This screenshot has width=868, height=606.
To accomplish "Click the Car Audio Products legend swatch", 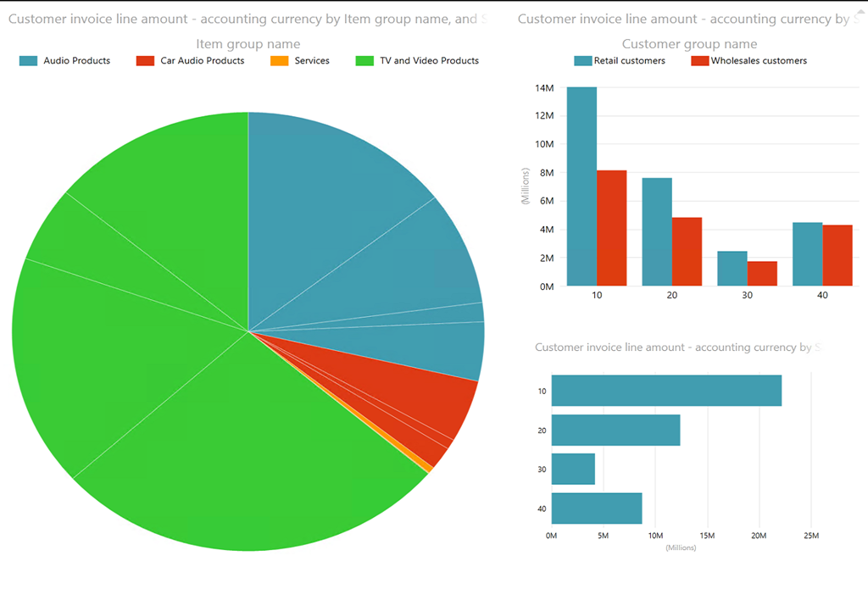I will [x=145, y=61].
